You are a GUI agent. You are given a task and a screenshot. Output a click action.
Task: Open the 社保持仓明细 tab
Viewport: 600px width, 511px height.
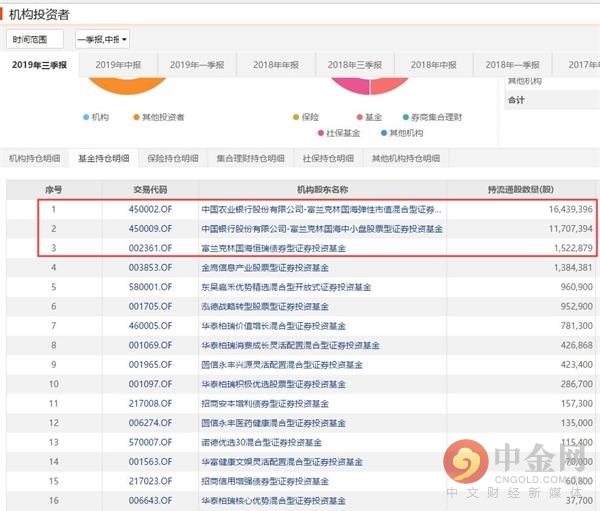tap(328, 158)
